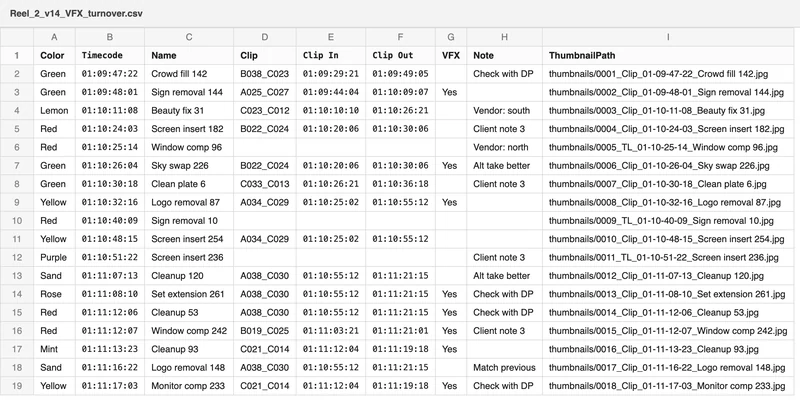Click timecode cell 01:10:25:14
This screenshot has height=401, width=800.
point(110,147)
